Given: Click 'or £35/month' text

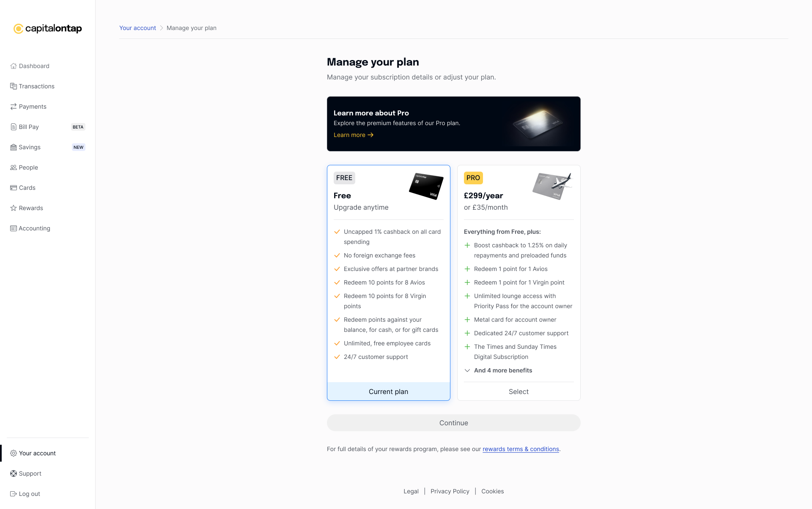Looking at the screenshot, I should coord(486,208).
